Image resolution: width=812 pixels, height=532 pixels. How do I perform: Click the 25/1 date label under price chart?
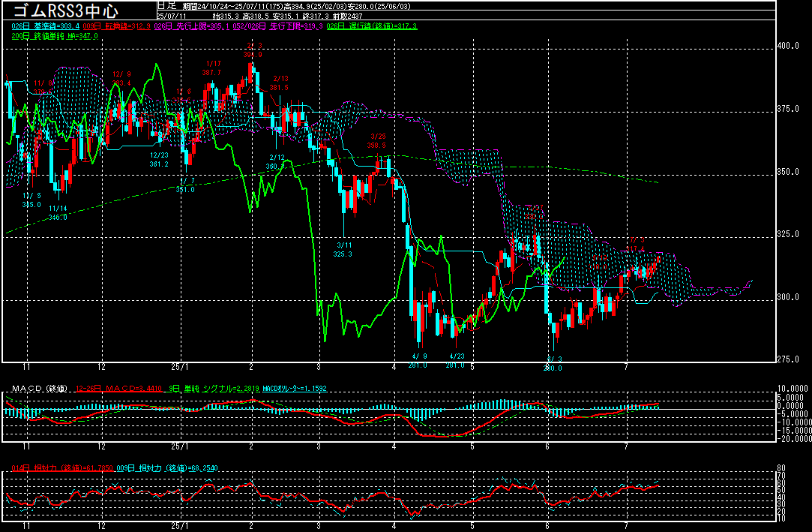(x=180, y=367)
